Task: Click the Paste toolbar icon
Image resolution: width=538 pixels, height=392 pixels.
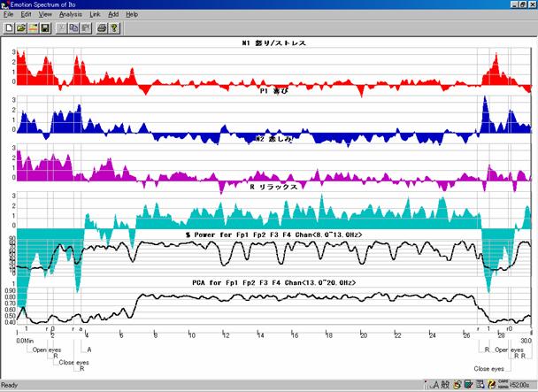Action: tap(86, 28)
